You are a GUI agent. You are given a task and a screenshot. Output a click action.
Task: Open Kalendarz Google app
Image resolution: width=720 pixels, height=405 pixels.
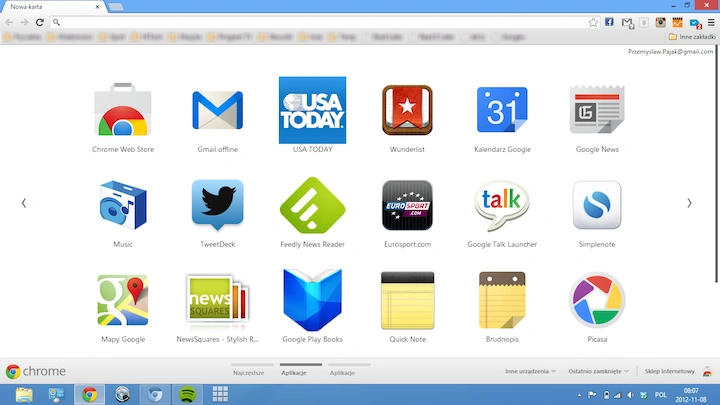[x=502, y=110]
